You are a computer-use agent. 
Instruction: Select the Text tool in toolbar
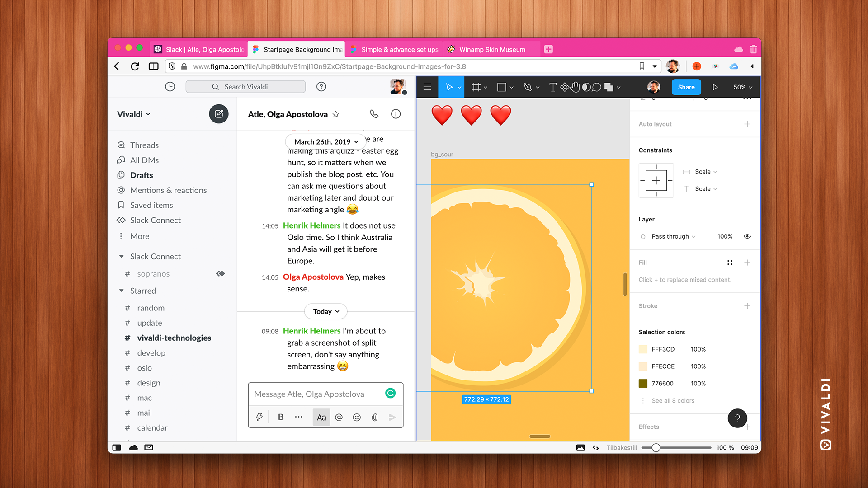(551, 86)
